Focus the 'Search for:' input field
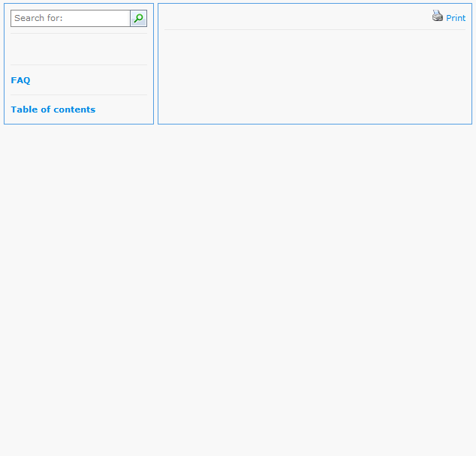476x456 pixels. click(x=71, y=19)
